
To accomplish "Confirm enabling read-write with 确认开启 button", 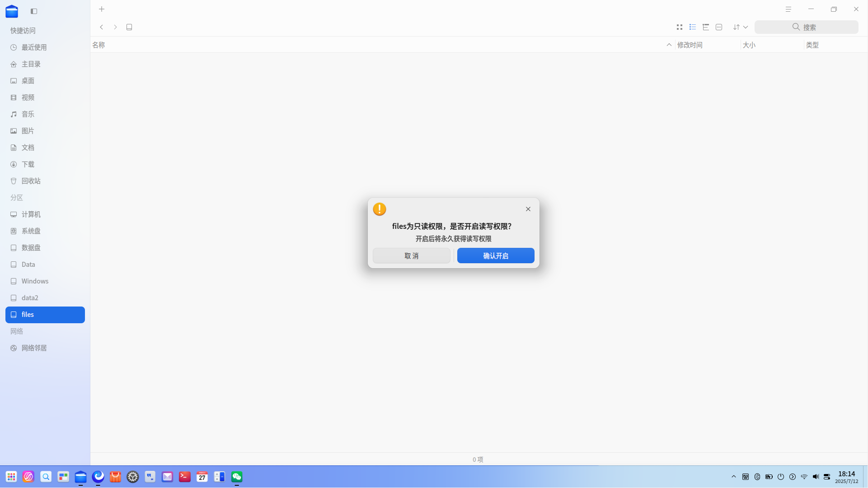I will pyautogui.click(x=496, y=256).
